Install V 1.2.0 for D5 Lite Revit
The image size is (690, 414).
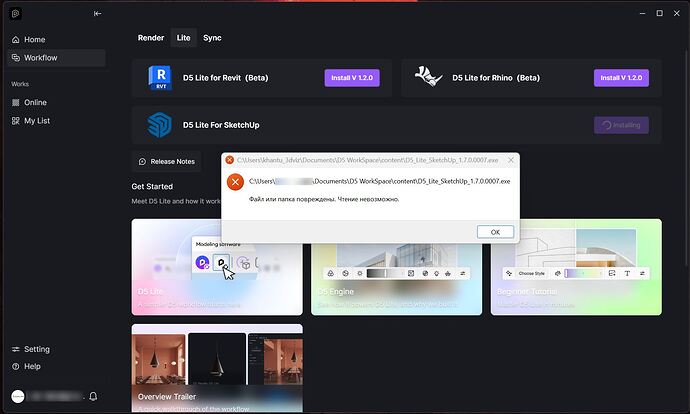click(x=352, y=78)
